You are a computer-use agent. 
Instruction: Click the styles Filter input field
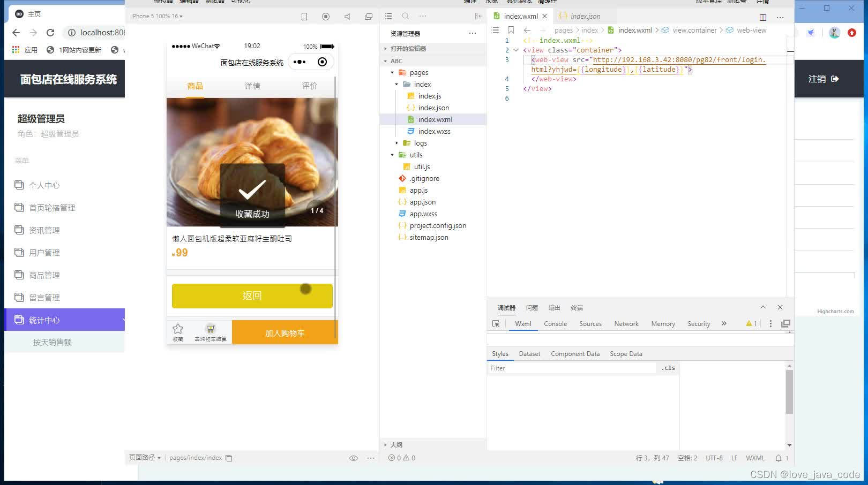tap(571, 368)
